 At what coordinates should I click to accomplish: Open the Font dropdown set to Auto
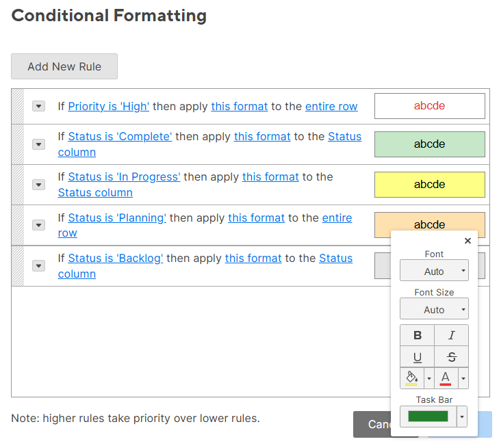pos(434,271)
